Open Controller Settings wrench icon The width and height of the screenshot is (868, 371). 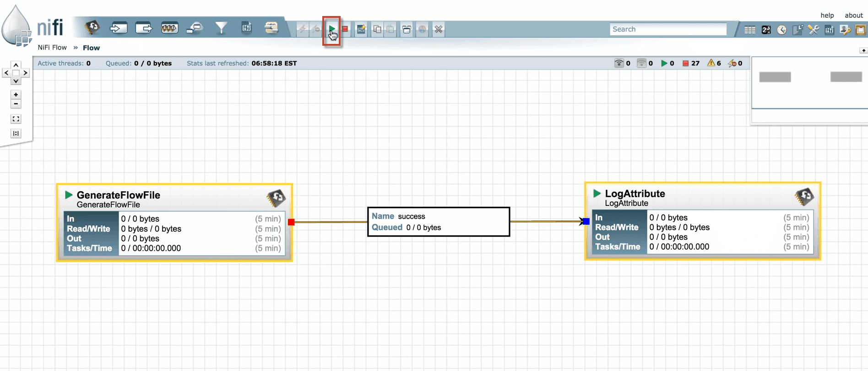[813, 30]
